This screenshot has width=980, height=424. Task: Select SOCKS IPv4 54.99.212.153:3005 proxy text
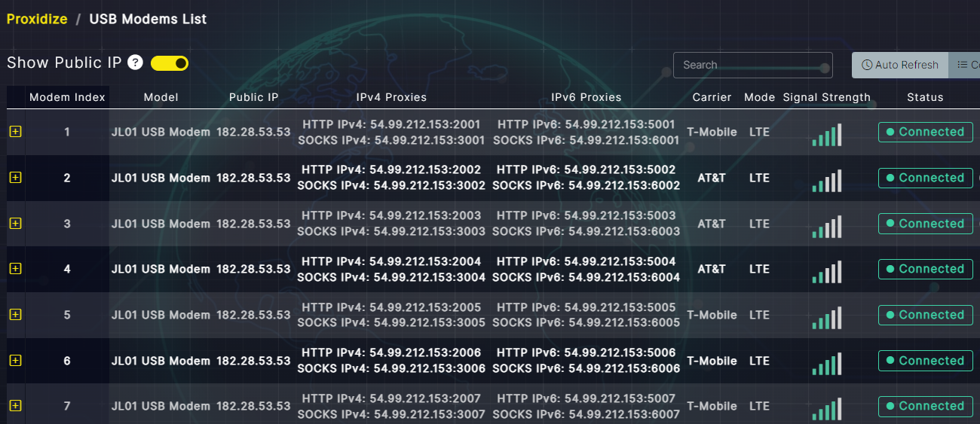point(391,323)
